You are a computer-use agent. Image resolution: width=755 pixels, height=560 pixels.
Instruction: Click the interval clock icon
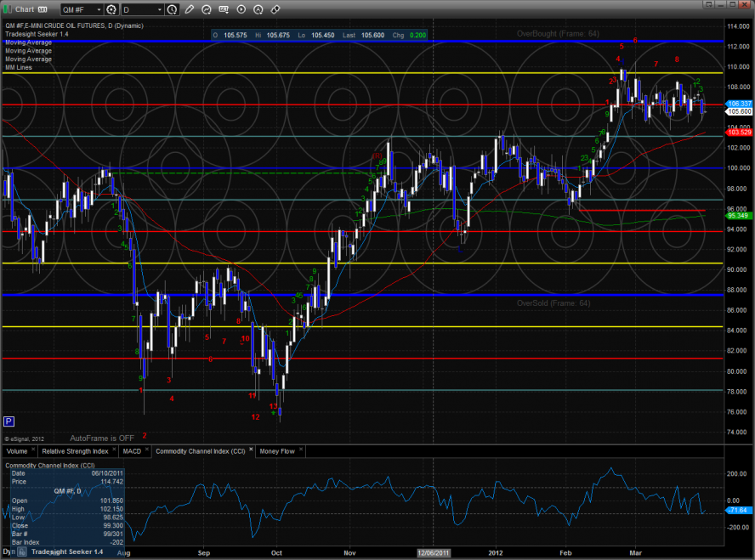click(x=170, y=9)
